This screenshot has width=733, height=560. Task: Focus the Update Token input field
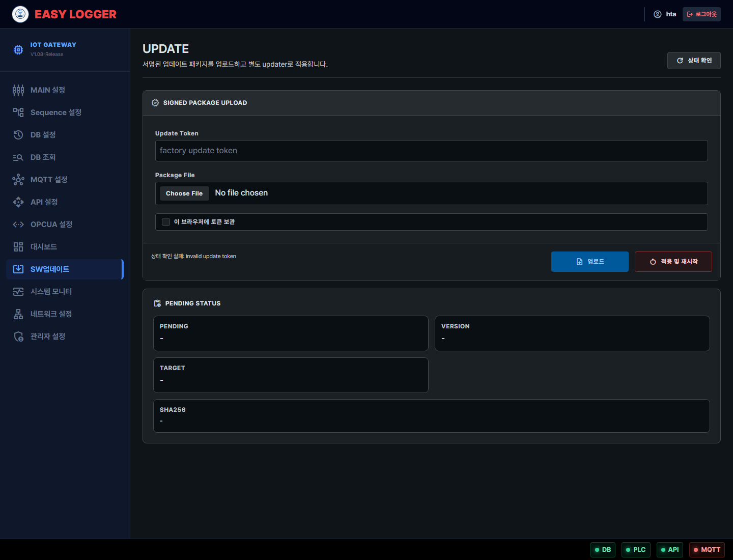432,151
